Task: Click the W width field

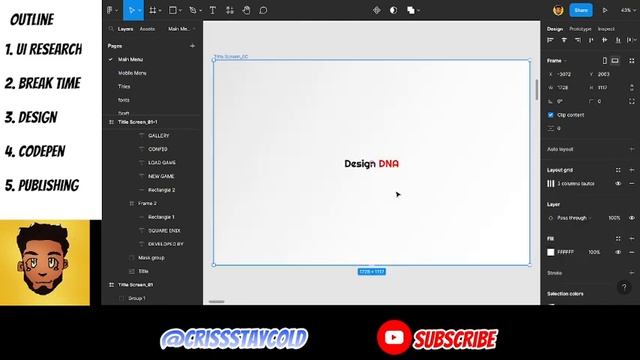Action: tap(565, 88)
